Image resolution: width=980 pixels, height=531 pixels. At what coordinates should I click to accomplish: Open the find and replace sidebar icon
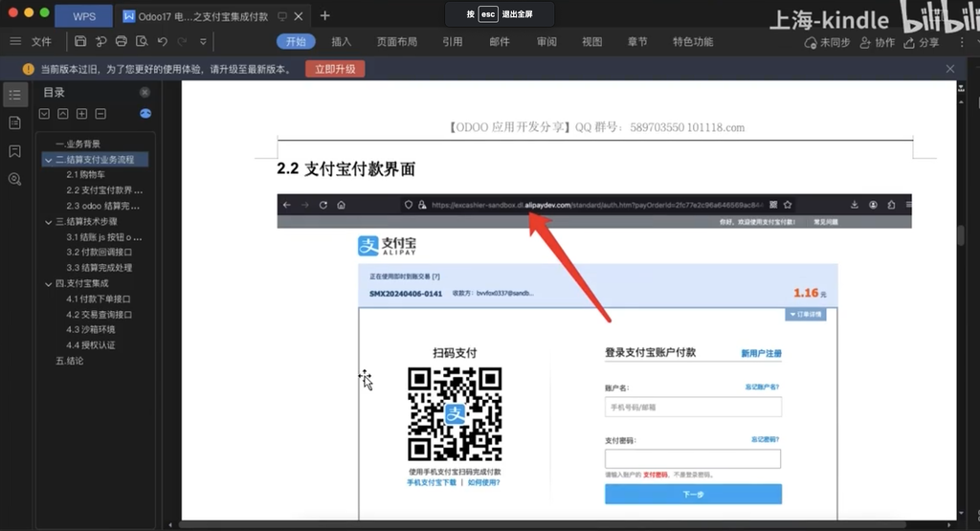pos(15,179)
